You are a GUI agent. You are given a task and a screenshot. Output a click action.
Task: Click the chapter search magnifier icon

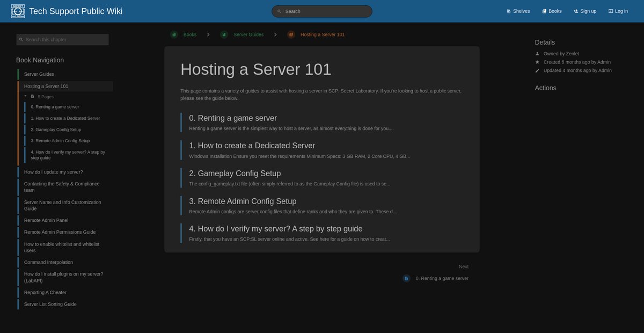21,40
